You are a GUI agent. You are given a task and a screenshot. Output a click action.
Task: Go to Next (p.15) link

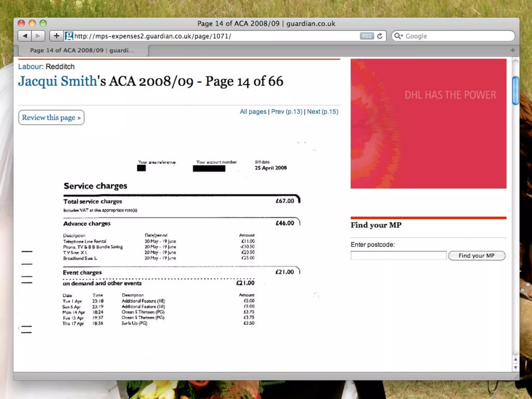pyautogui.click(x=323, y=112)
